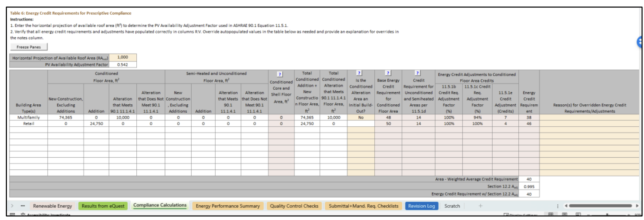Open Submittal+Mand. Req. Checklists tab

click(x=363, y=206)
